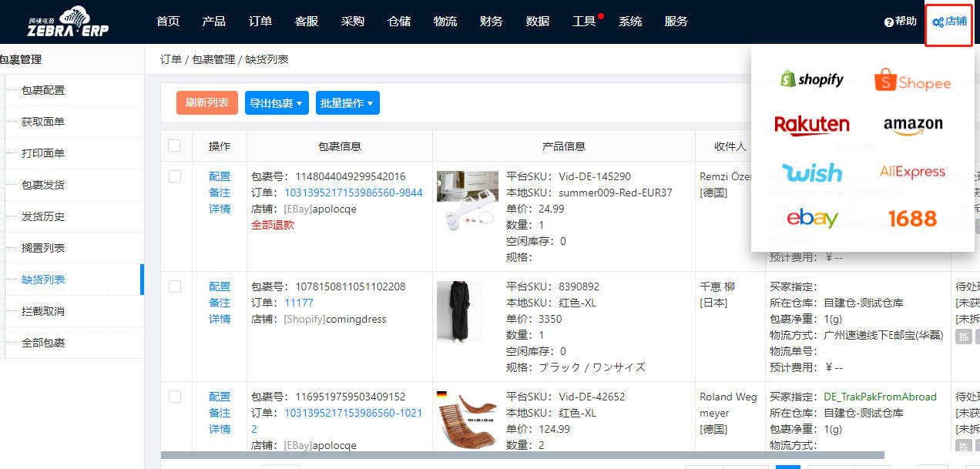Expand the 导出包裹 export dropdown

277,102
